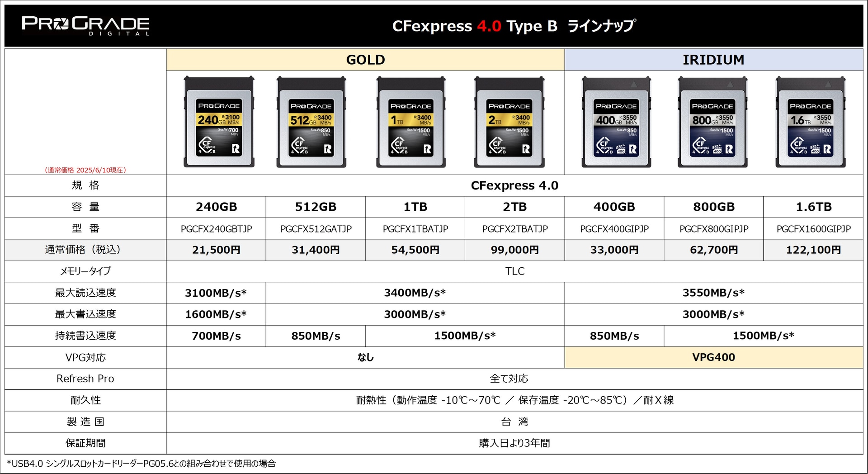This screenshot has width=868, height=474.
Task: Click the '1.6TB' capacity cell
Action: tap(813, 207)
